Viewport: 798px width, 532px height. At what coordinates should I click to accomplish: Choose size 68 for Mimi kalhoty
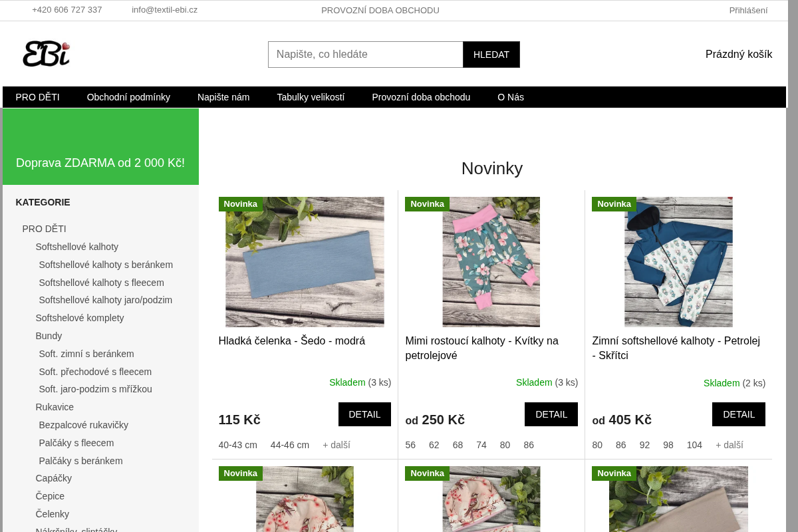coord(458,446)
